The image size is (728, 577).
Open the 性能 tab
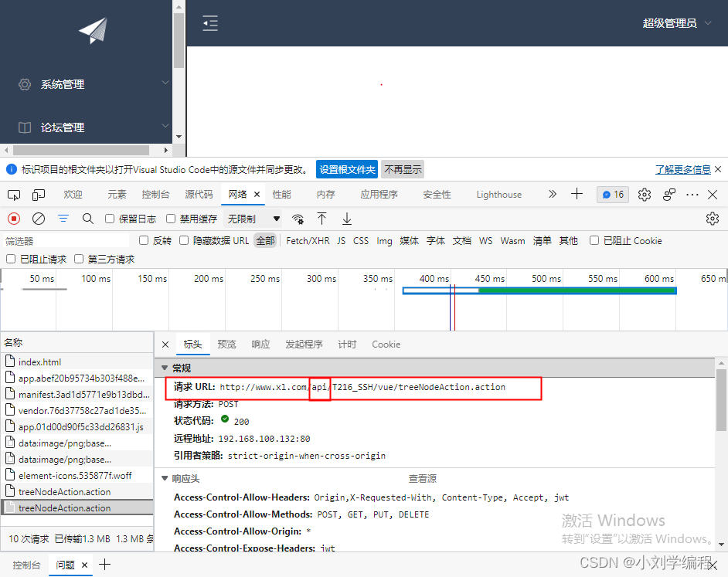tap(281, 195)
